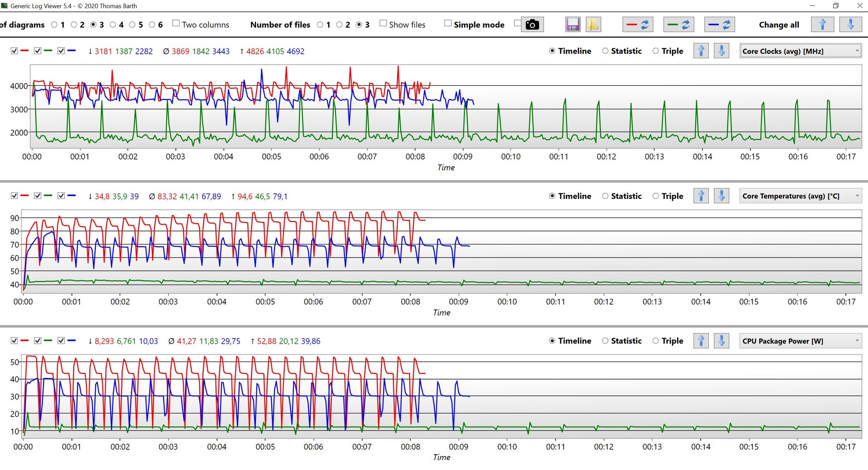Click the purple floppy disk save icon
Viewport: 868px width, 470px height.
point(573,24)
